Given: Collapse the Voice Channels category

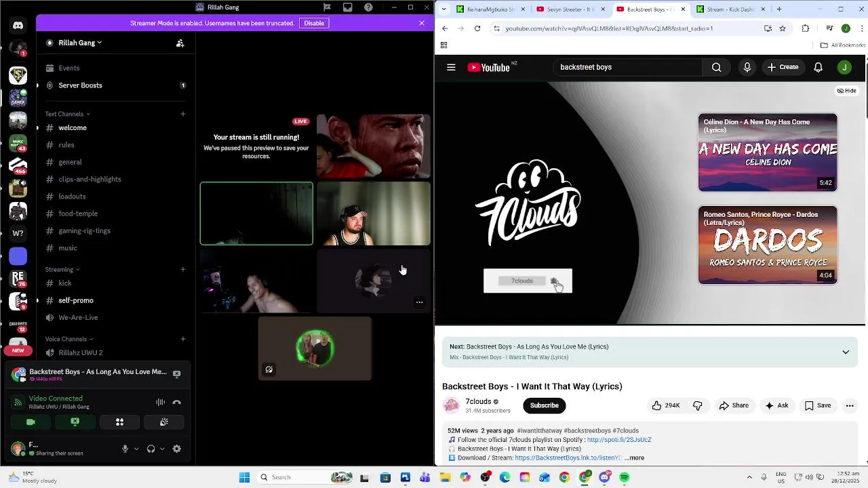Looking at the screenshot, I should tap(69, 339).
